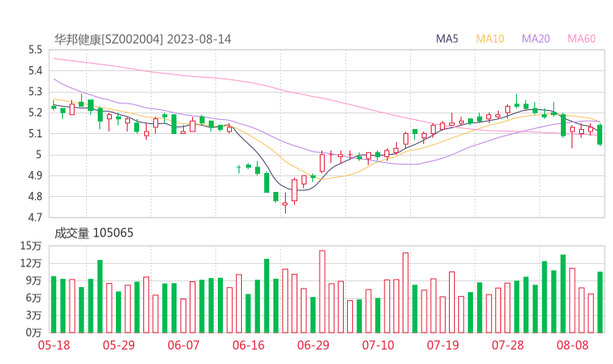Click the 05-18 date axis label
613x364 pixels.
[x=54, y=345]
